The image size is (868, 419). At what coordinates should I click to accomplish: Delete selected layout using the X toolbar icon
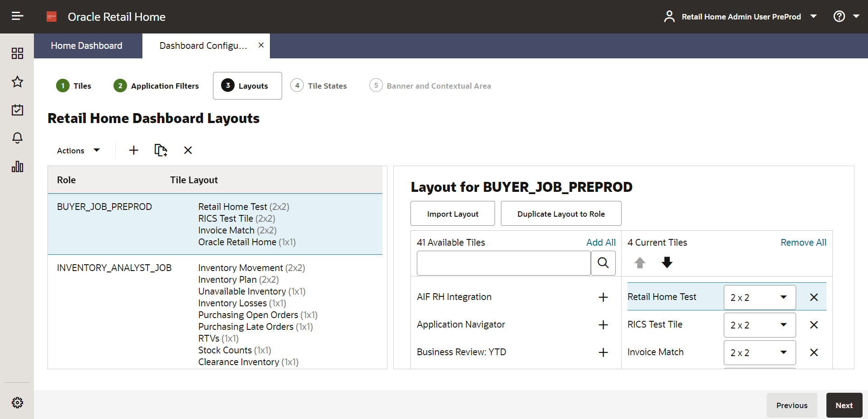pyautogui.click(x=188, y=150)
